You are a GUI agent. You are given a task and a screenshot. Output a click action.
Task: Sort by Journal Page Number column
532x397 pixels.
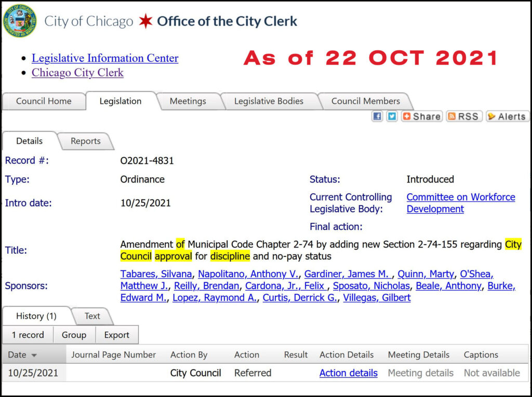tap(114, 355)
